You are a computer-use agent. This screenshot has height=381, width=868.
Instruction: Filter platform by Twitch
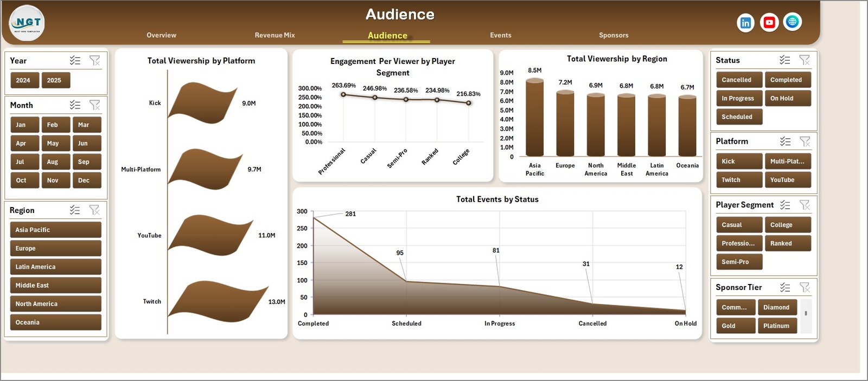pyautogui.click(x=739, y=179)
